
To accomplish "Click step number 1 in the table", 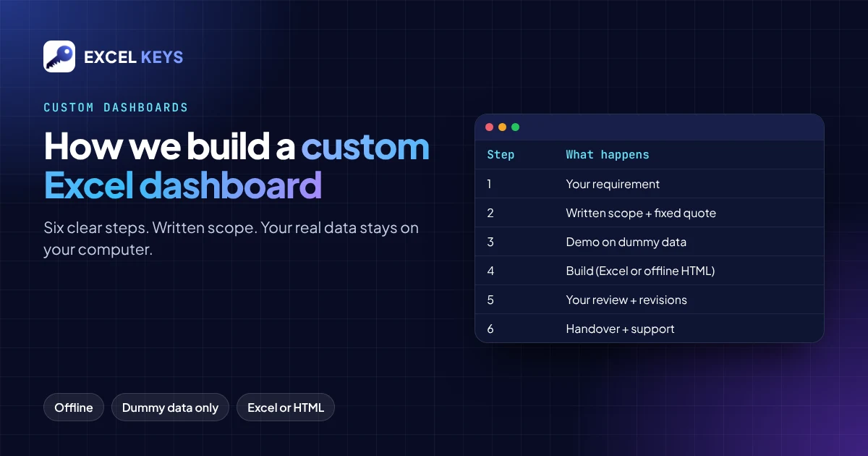I will [x=490, y=184].
